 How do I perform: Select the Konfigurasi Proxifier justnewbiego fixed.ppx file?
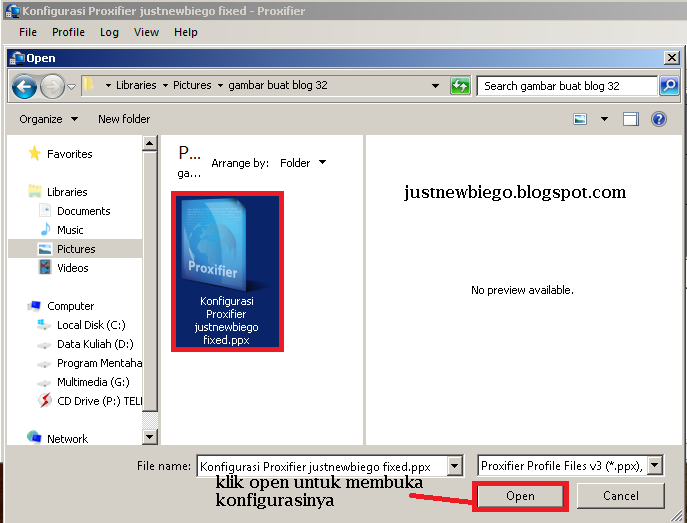227,271
